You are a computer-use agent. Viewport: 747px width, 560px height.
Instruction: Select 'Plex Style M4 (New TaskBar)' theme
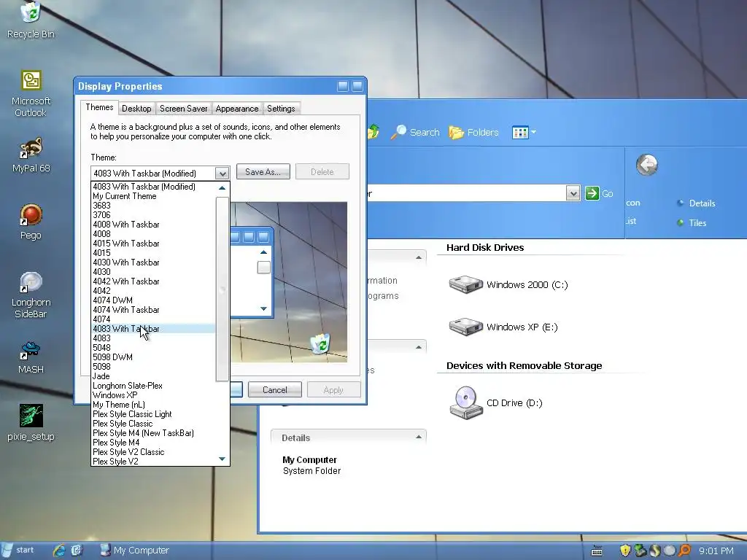pos(153,433)
